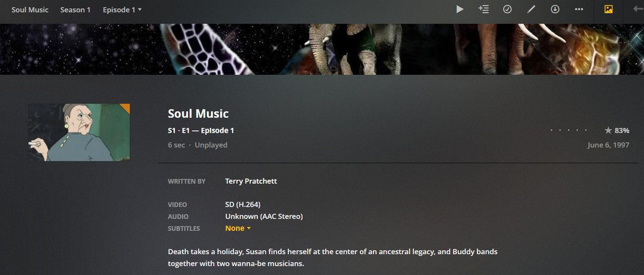Click the 83% star rating
The height and width of the screenshot is (275, 644).
pyautogui.click(x=617, y=130)
